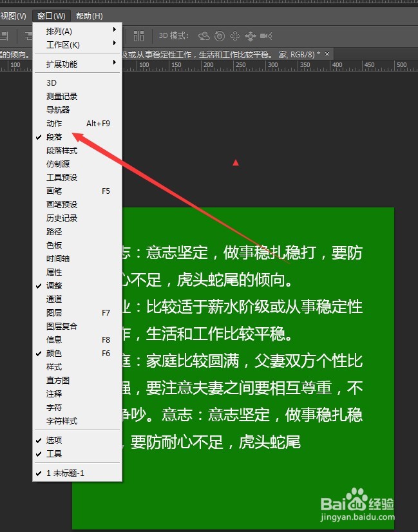Open the 画笔预设 panel
The height and width of the screenshot is (532, 418).
tap(78, 205)
